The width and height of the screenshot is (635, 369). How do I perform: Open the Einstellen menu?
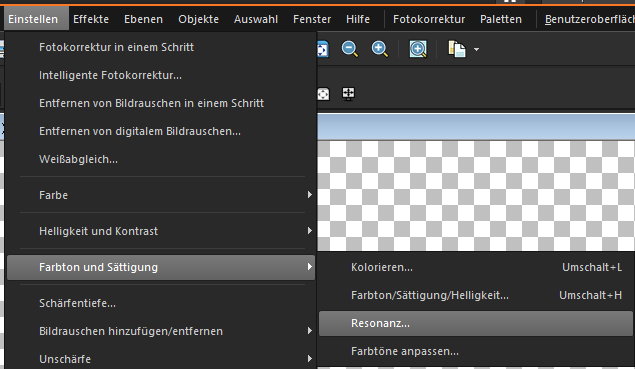tap(33, 19)
